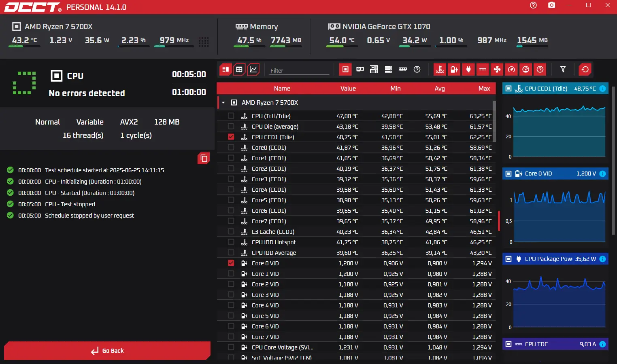Click the info icon on CPU Package Power graph

click(602, 259)
